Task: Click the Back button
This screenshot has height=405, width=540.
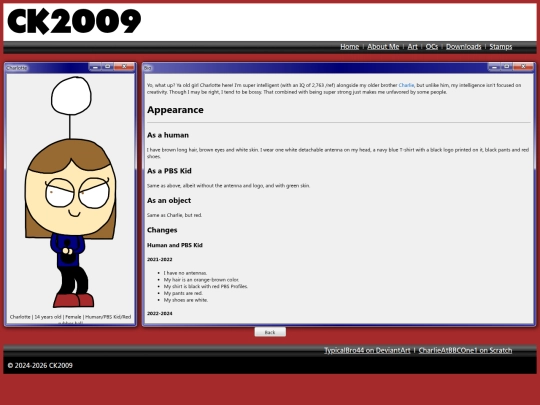Action: (270, 332)
